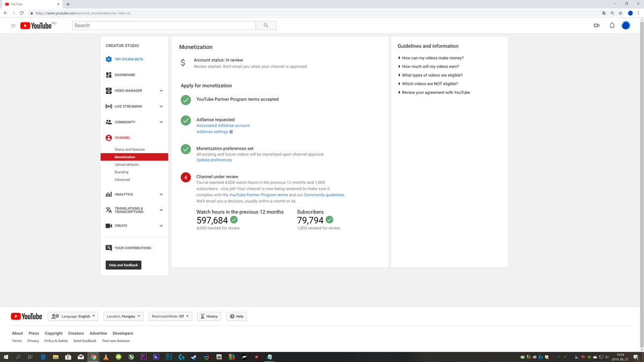Open the Chrome profile avatar
The width and height of the screenshot is (644, 362).
tap(631, 13)
